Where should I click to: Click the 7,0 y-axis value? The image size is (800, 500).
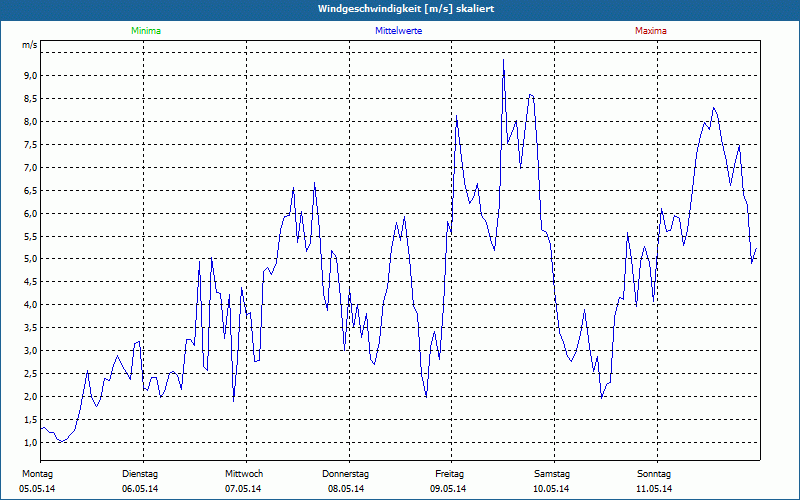point(31,167)
